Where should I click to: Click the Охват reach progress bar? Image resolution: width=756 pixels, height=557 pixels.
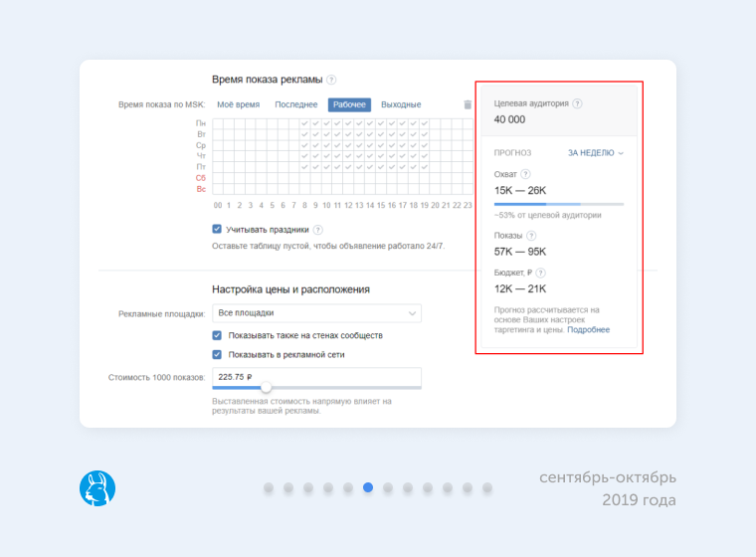pyautogui.click(x=559, y=205)
